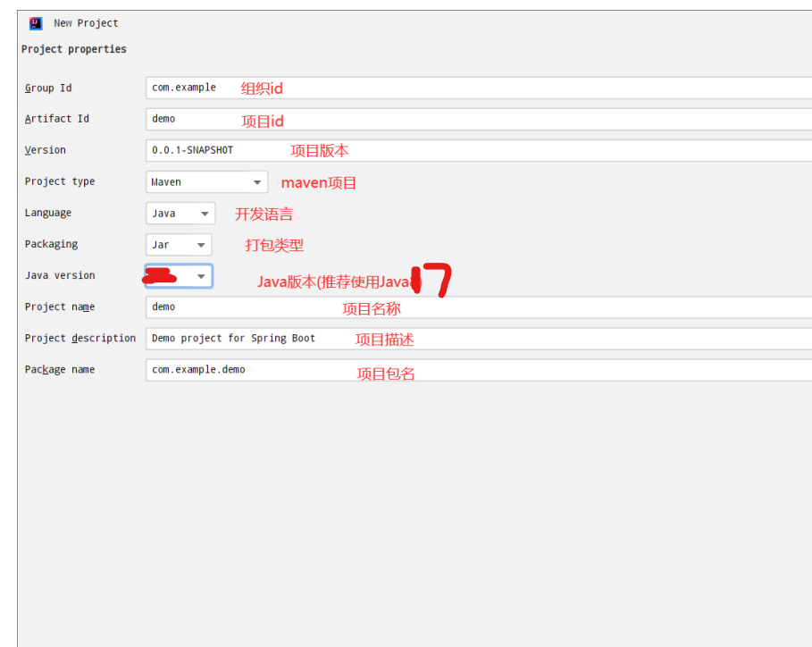Viewport: 812px width, 647px height.
Task: Click the Artifact Id label
Action: click(57, 119)
